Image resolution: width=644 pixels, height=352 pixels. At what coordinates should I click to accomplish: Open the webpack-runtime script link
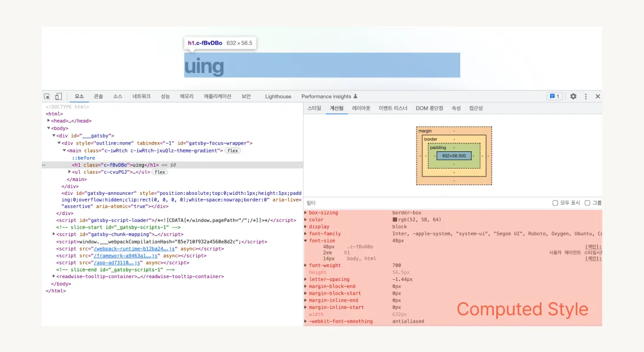click(x=134, y=248)
